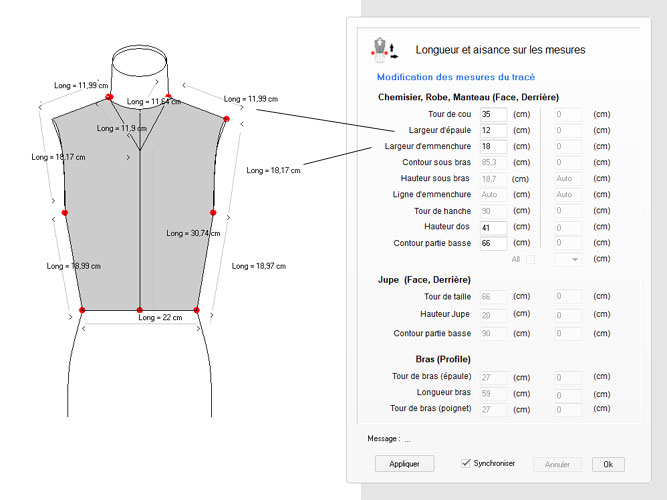Open the dropdown next to All checkbox
667x500 pixels.
pyautogui.click(x=567, y=260)
